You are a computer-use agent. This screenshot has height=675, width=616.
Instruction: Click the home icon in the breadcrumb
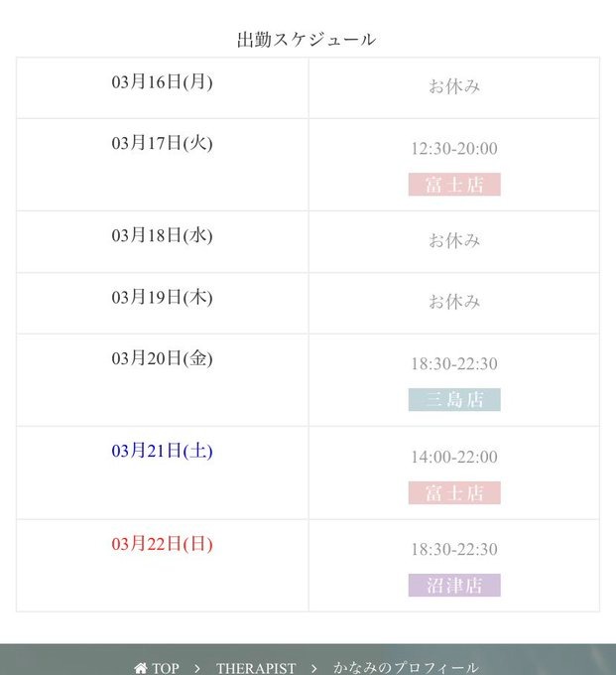click(x=141, y=668)
